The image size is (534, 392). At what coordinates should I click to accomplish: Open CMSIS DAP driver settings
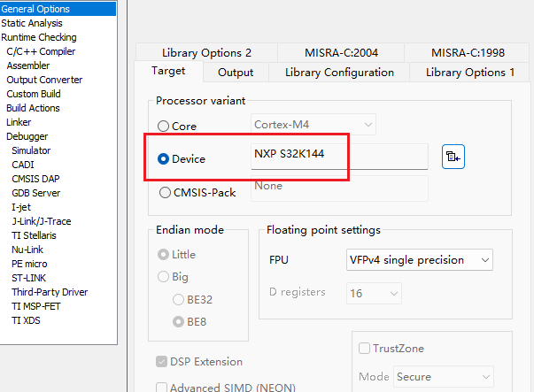(x=35, y=179)
